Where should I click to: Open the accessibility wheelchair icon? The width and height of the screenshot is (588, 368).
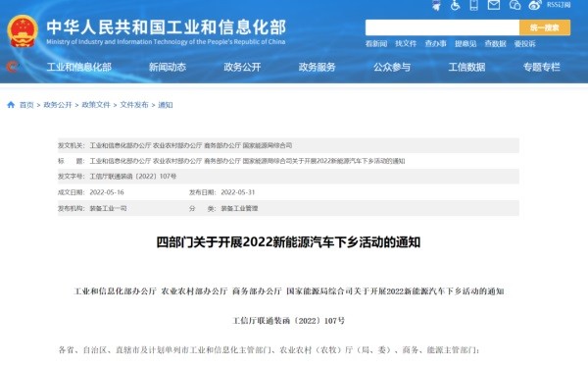pyautogui.click(x=456, y=5)
